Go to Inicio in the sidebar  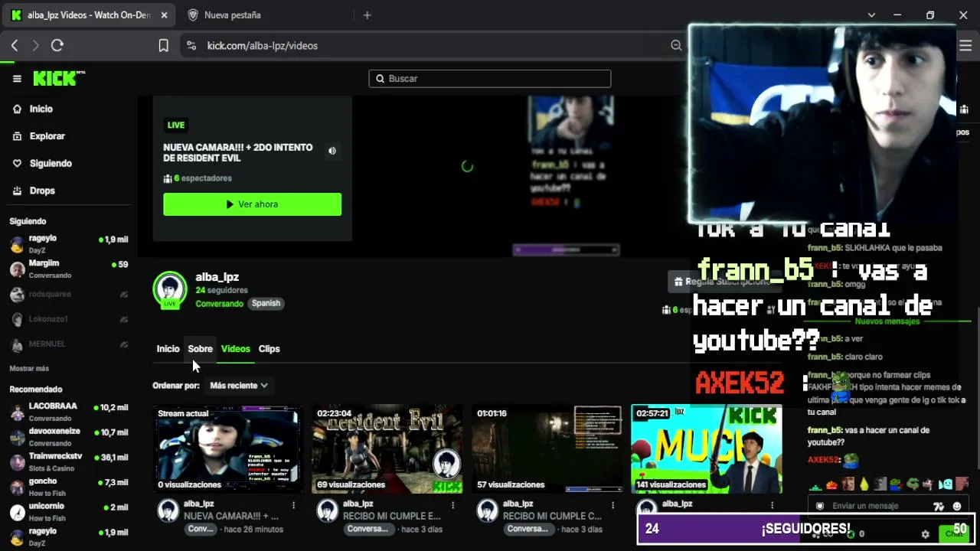pos(41,109)
